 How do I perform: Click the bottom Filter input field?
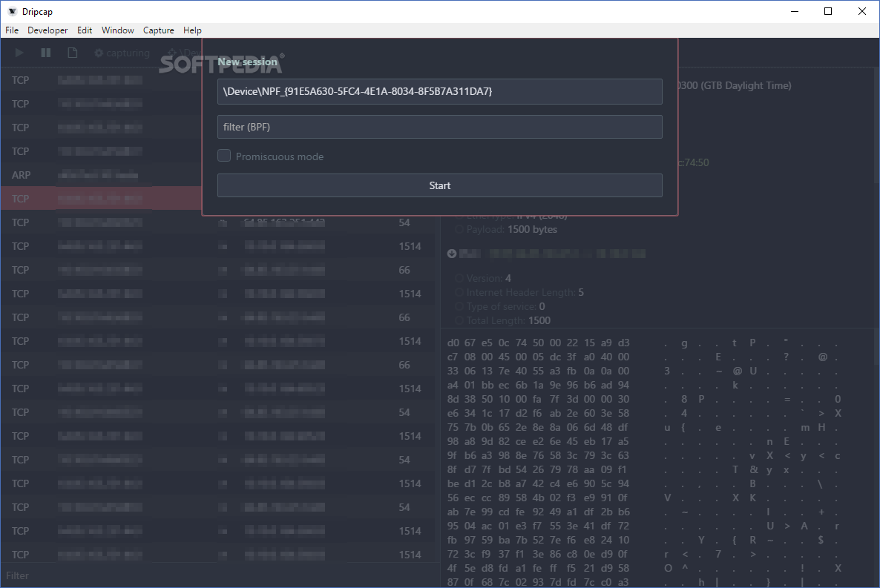(x=219, y=575)
